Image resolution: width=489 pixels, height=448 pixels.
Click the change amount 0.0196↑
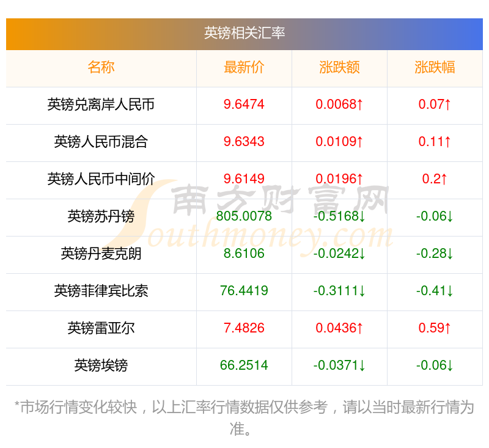tap(339, 179)
